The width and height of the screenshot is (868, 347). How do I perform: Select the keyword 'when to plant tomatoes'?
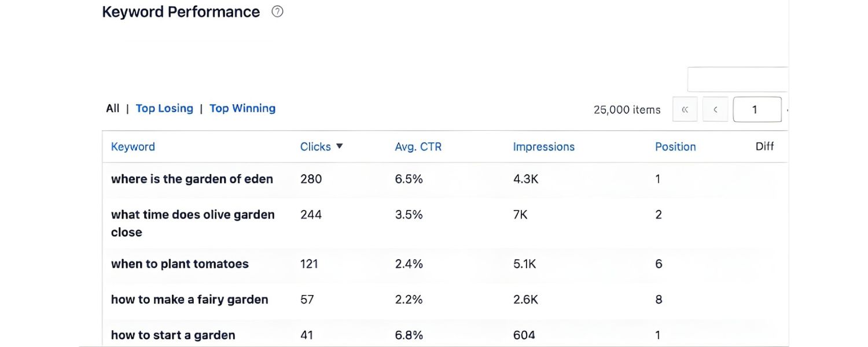coord(179,264)
